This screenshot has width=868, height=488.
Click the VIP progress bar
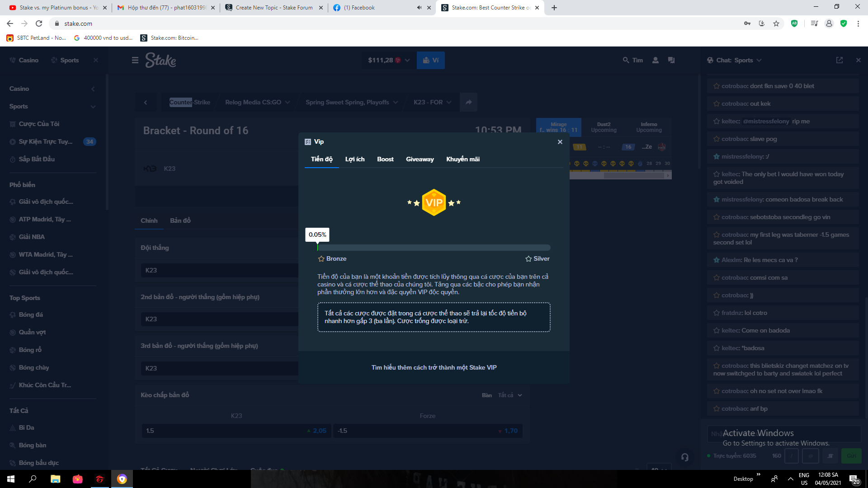point(434,248)
